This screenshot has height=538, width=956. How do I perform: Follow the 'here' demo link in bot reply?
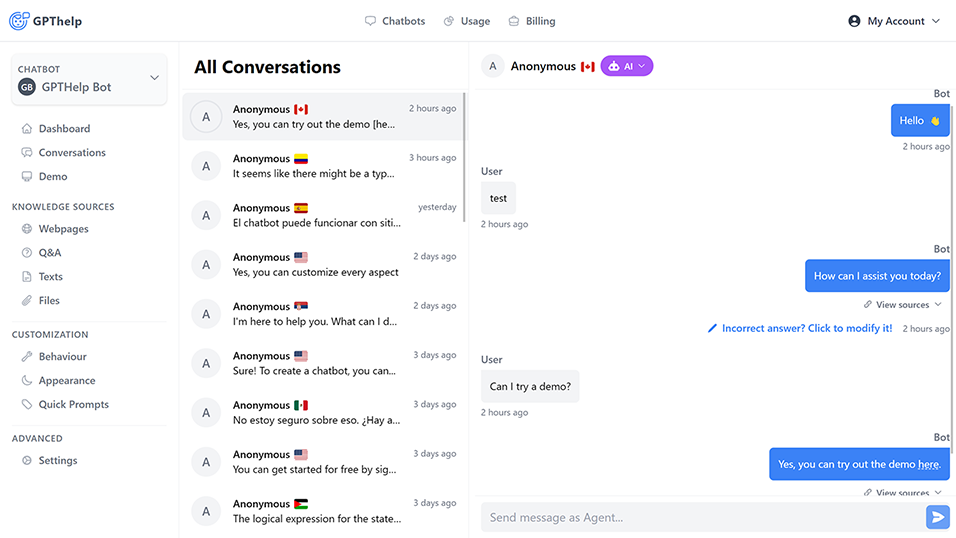tap(928, 465)
